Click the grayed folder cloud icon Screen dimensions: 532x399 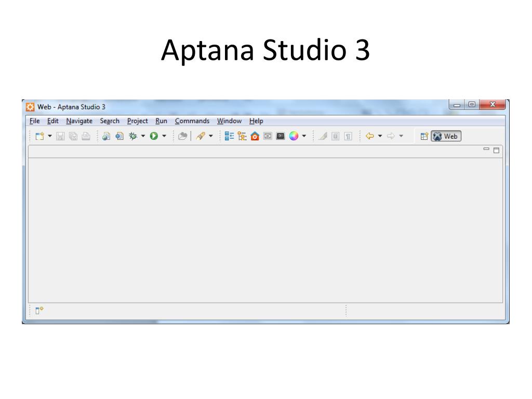(182, 136)
